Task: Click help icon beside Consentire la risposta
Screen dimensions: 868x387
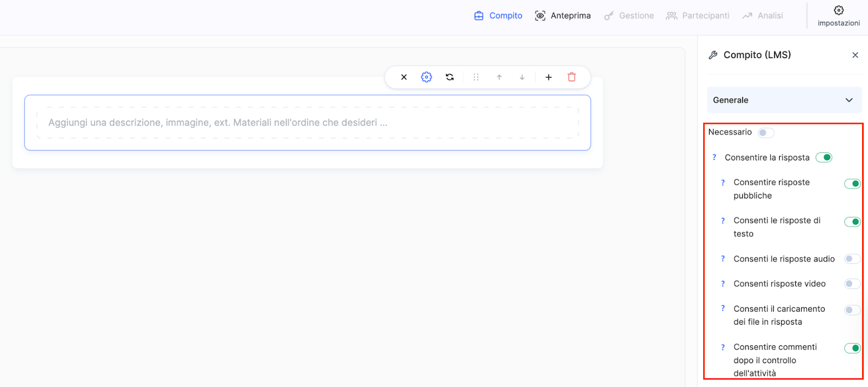Action: coord(714,157)
